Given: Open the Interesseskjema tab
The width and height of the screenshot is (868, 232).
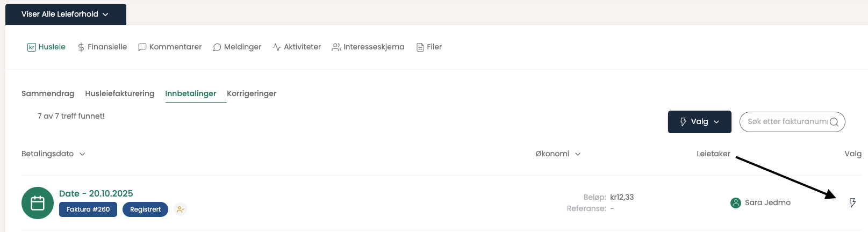Looking at the screenshot, I should pyautogui.click(x=368, y=47).
